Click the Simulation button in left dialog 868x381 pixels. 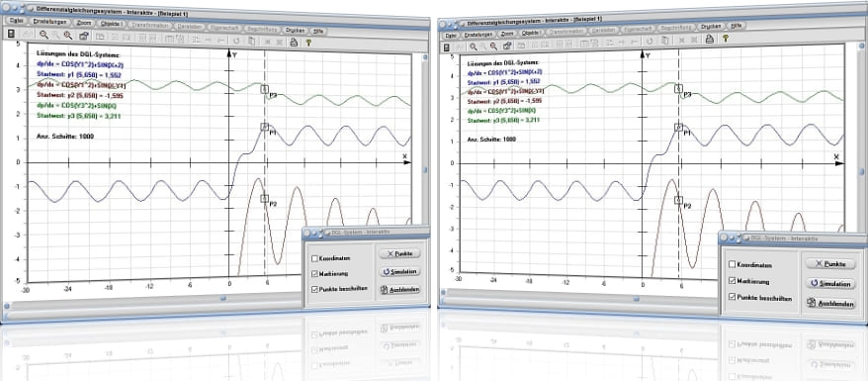click(x=399, y=272)
